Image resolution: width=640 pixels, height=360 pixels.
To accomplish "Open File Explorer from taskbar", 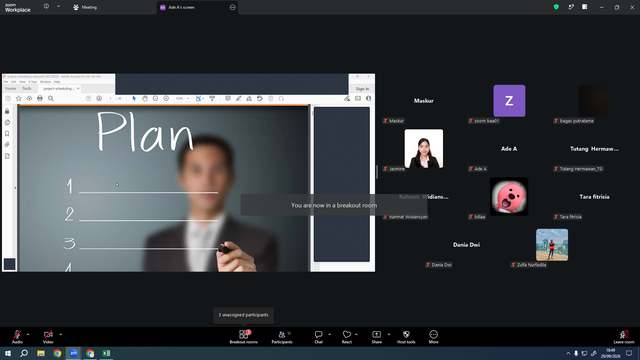I will click(41, 353).
